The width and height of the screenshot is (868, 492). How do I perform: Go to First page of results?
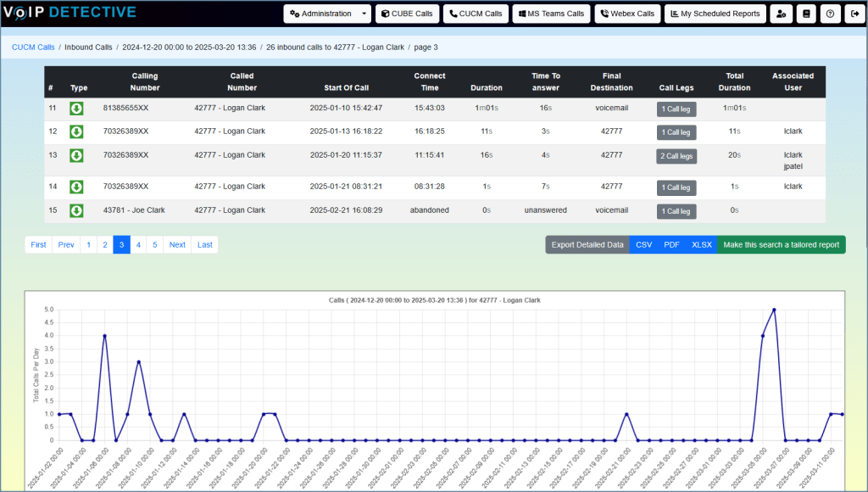[x=39, y=245]
